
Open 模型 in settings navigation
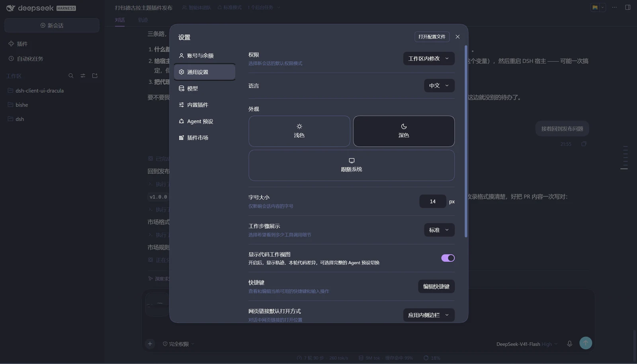(x=205, y=88)
